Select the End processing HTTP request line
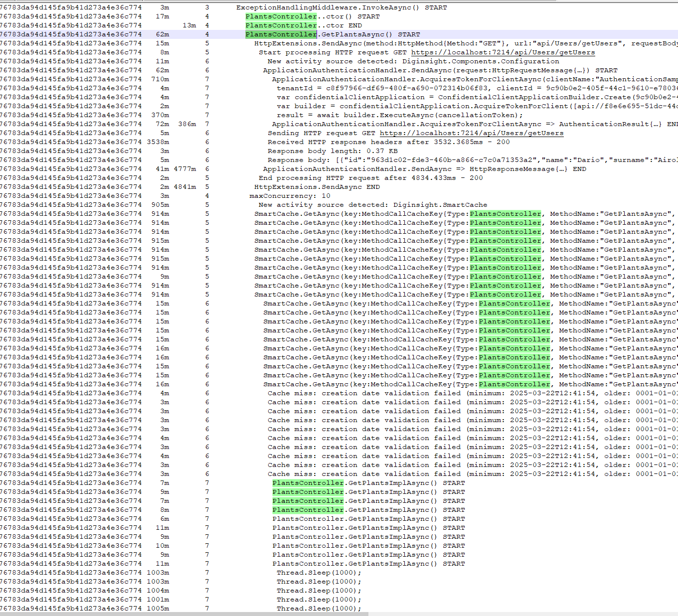 370,178
